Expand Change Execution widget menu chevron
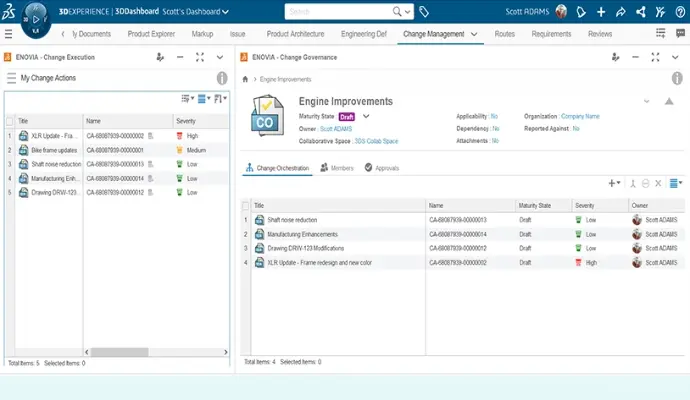Image resolution: width=690 pixels, height=400 pixels. click(x=220, y=57)
